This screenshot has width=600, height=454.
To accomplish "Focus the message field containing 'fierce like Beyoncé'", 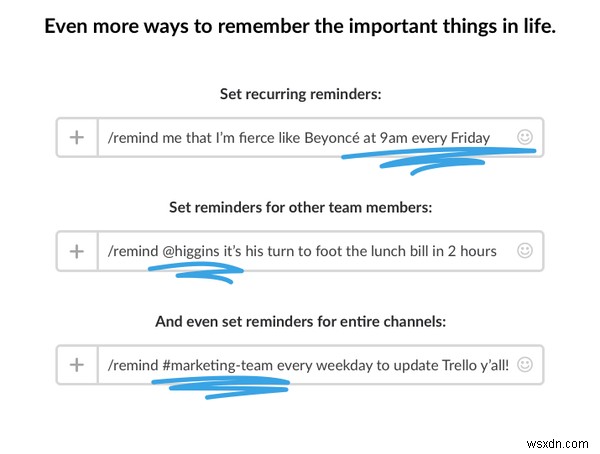I will tap(320, 137).
